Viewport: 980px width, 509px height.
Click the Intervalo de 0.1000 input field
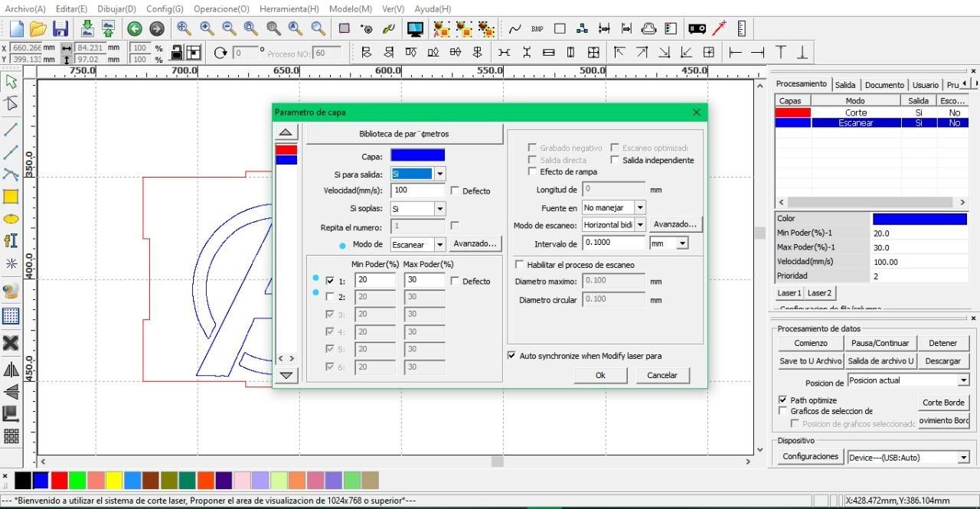point(613,243)
